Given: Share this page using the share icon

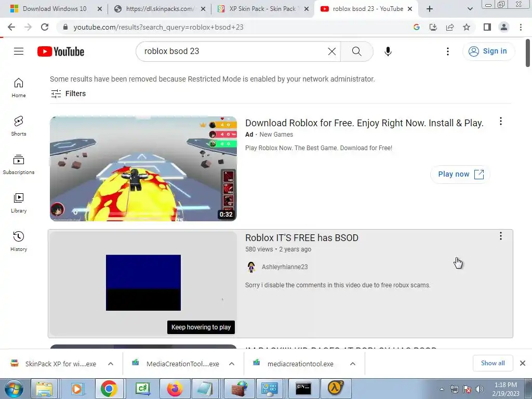Looking at the screenshot, I should [450, 27].
